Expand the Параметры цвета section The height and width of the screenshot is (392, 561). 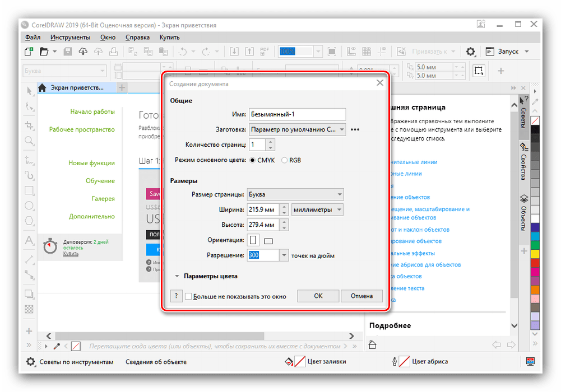tap(177, 276)
